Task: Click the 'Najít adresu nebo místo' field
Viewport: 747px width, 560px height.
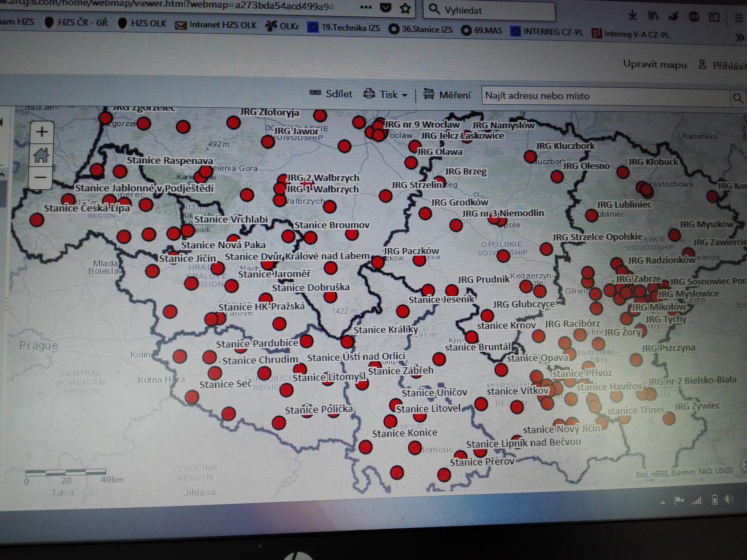Action: pos(606,96)
